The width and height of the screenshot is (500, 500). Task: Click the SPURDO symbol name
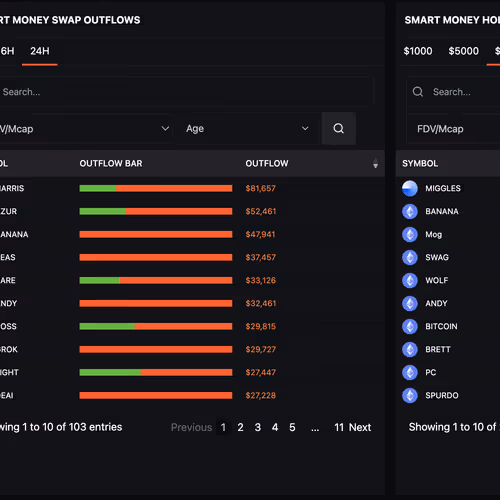pos(442,395)
